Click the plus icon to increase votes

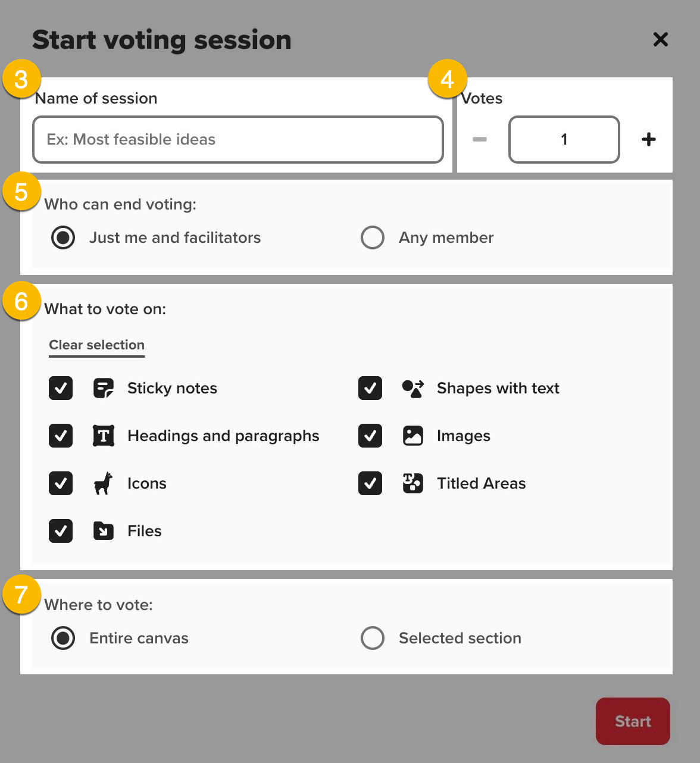point(649,139)
